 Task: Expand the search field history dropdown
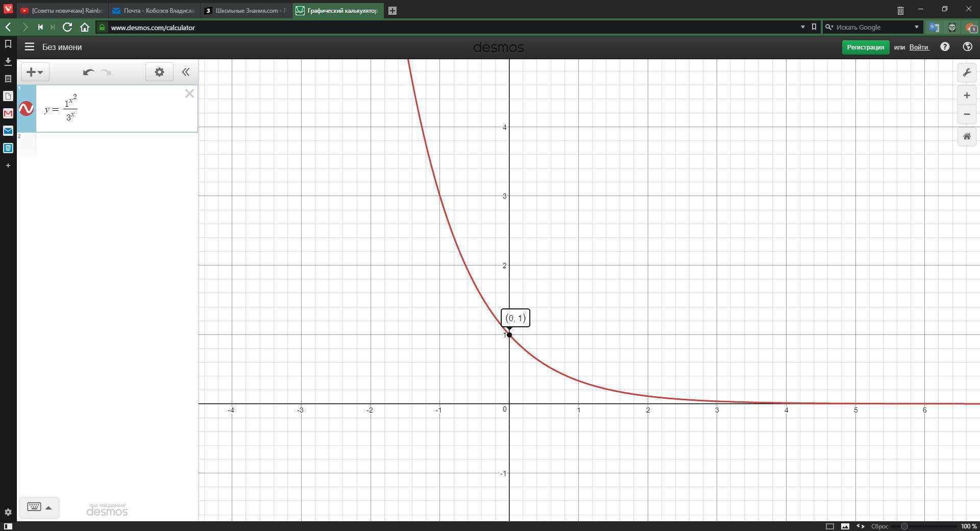tap(916, 27)
